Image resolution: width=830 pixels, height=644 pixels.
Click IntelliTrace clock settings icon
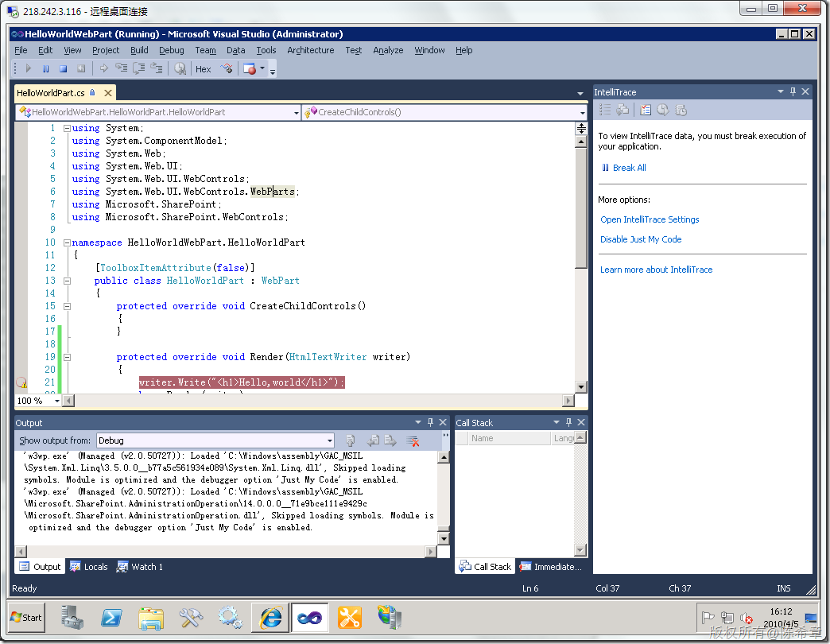click(663, 110)
